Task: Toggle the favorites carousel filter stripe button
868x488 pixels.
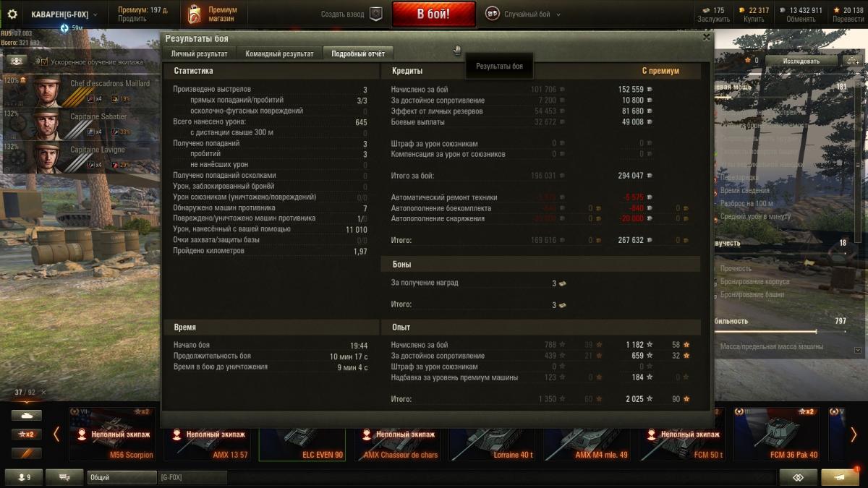Action: point(26,453)
